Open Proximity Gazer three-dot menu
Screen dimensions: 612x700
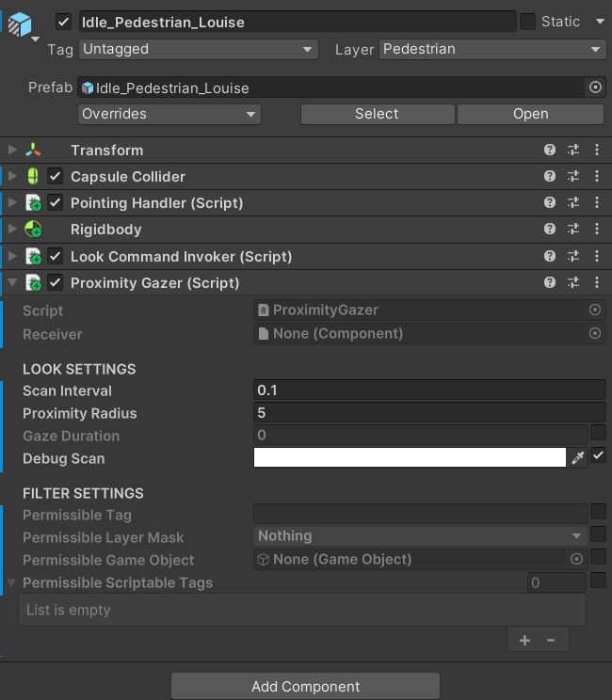(597, 282)
